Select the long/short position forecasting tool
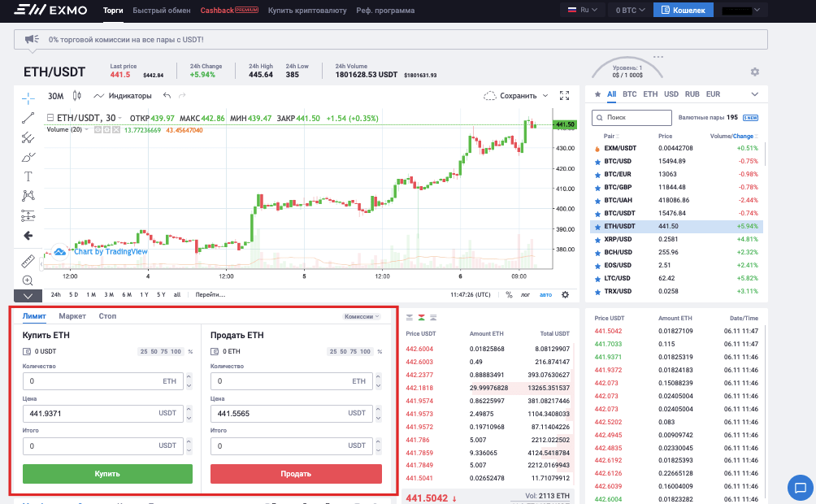 (28, 215)
